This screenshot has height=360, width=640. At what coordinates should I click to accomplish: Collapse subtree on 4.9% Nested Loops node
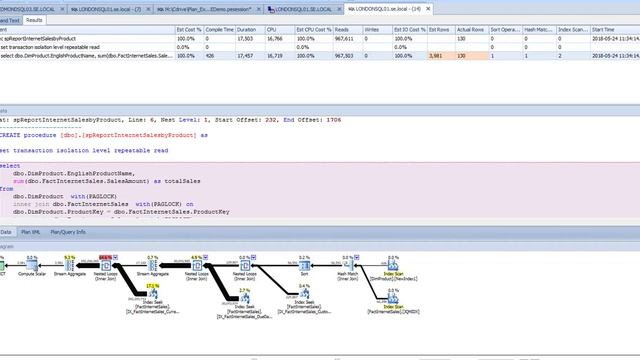[x=205, y=257]
